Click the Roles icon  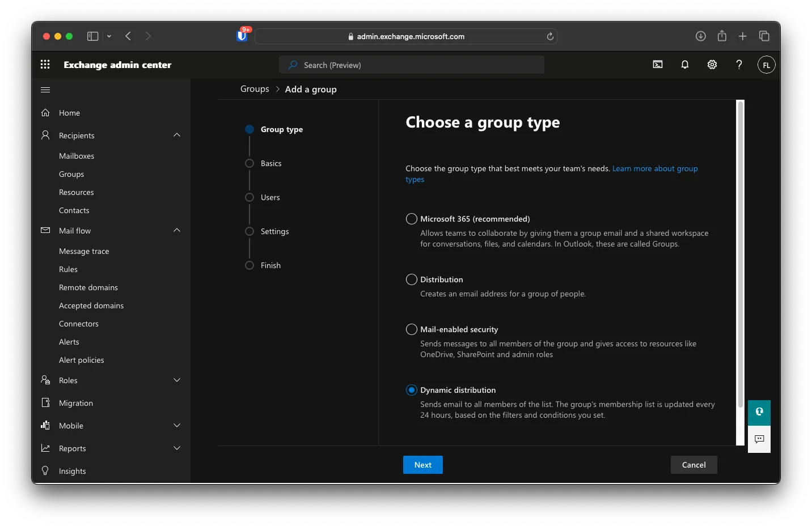click(x=45, y=380)
